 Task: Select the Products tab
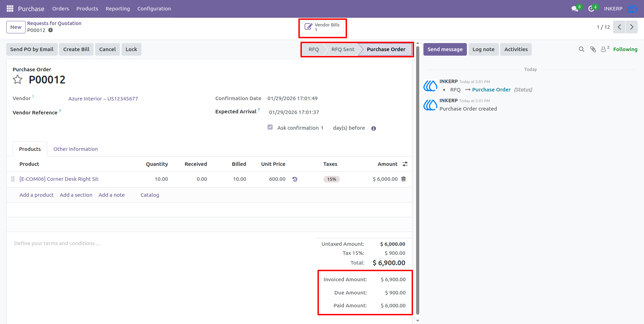(30, 149)
